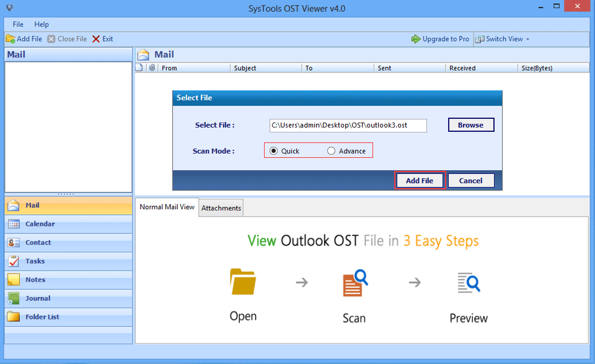
Task: Click the Close File icon in toolbar
Action: 51,39
